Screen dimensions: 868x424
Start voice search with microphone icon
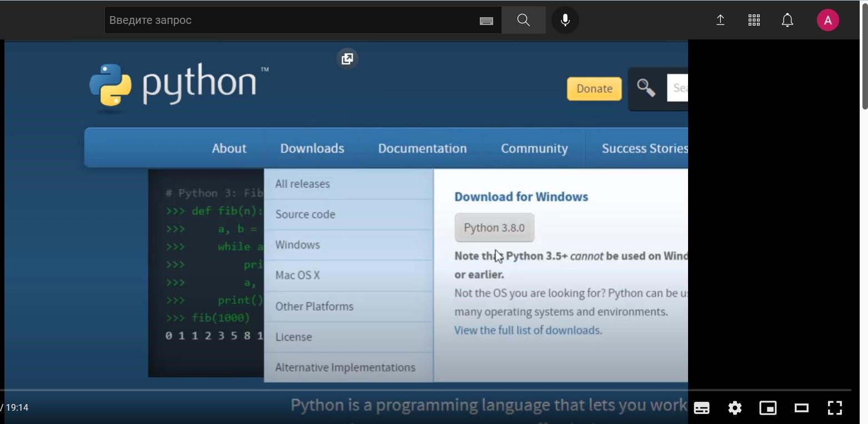pyautogui.click(x=565, y=20)
